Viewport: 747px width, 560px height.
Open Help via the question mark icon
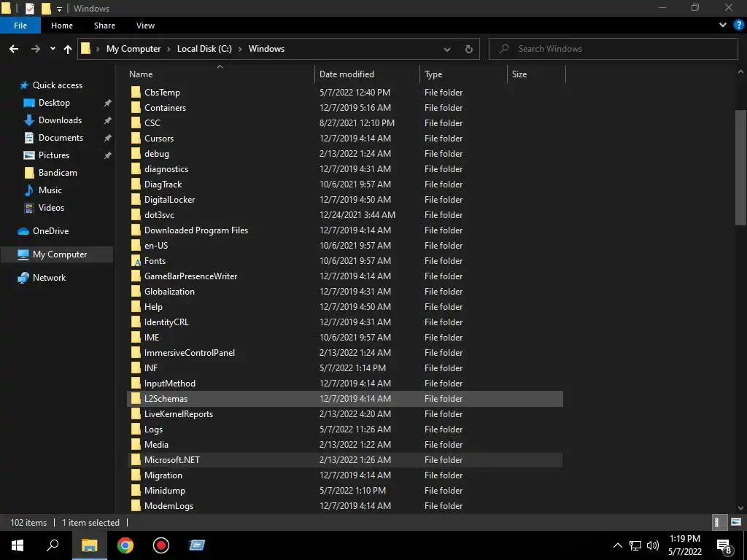pyautogui.click(x=738, y=26)
